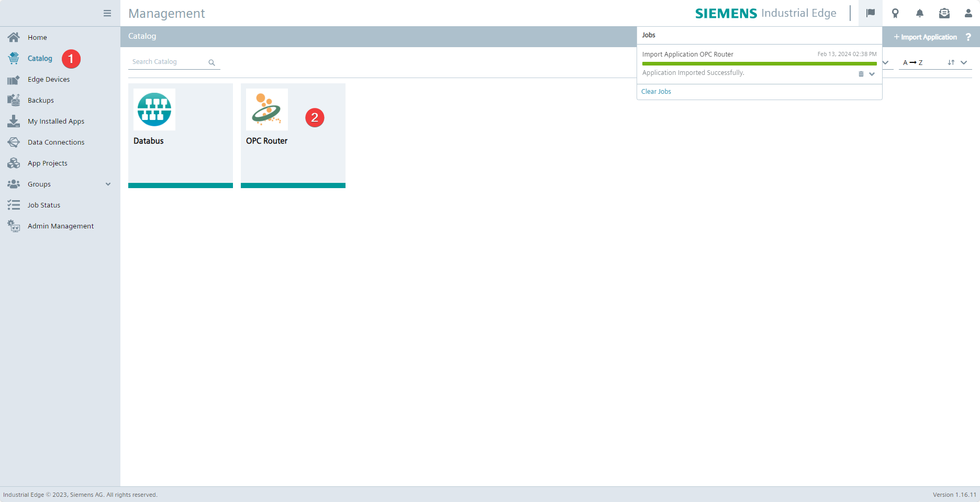Screen dimensions: 980x502
Task: Open My Installed Apps page
Action: click(x=55, y=121)
